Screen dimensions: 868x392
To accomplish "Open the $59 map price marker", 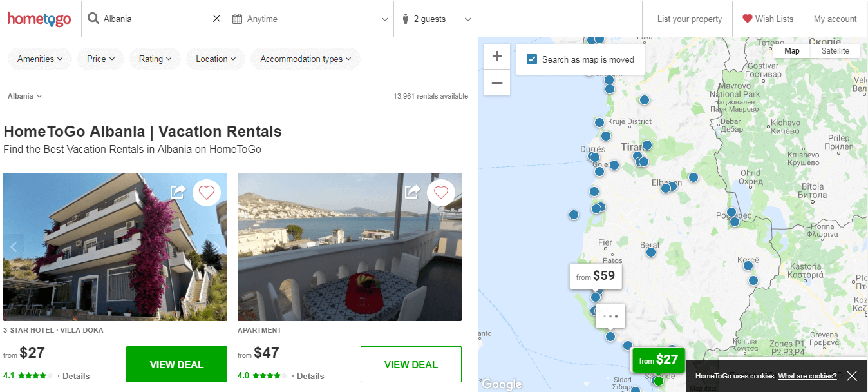I will (596, 276).
